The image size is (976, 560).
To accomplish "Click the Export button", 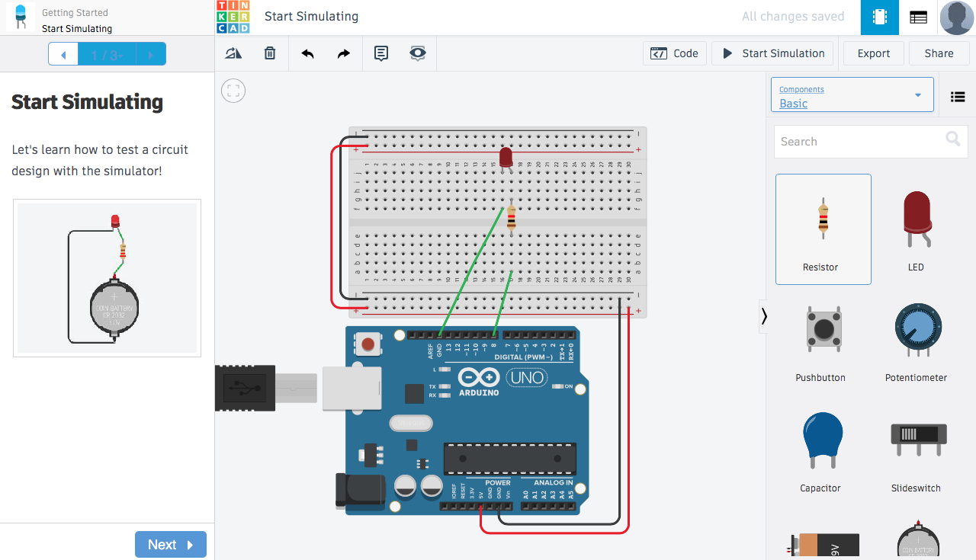I will [874, 53].
